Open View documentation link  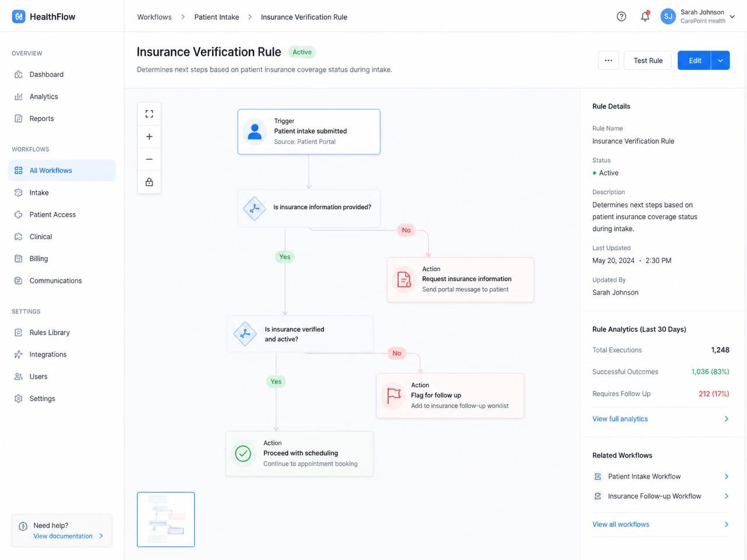click(x=62, y=536)
